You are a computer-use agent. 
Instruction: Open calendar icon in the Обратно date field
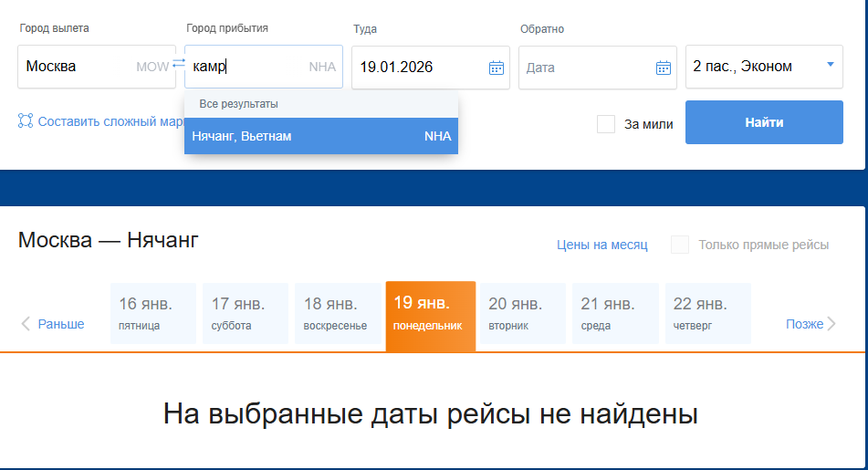point(664,68)
